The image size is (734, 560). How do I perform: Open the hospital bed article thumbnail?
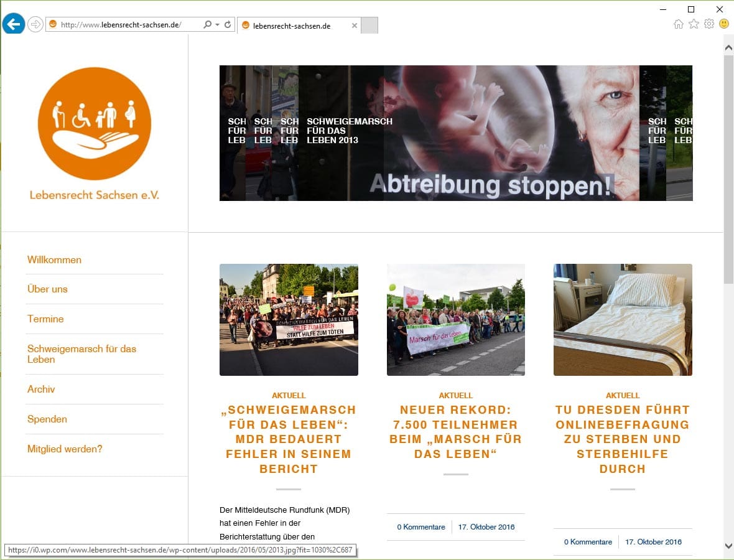(623, 320)
